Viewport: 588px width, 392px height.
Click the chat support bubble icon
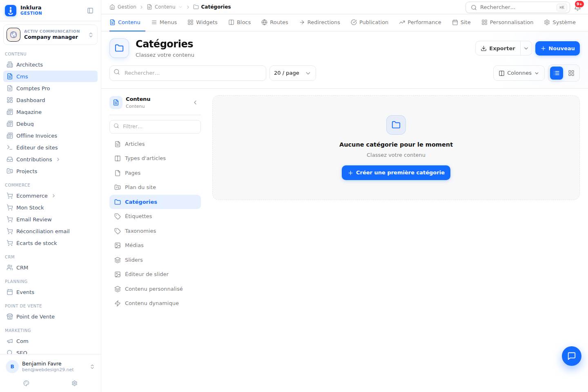click(x=572, y=356)
